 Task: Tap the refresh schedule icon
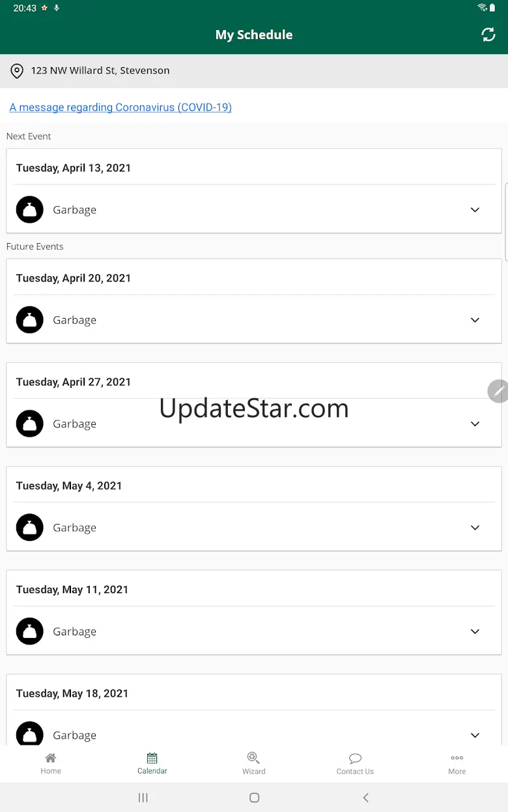tap(488, 35)
